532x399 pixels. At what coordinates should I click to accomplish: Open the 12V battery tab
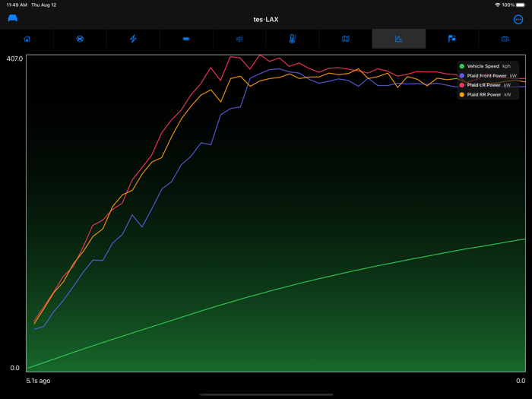point(505,39)
